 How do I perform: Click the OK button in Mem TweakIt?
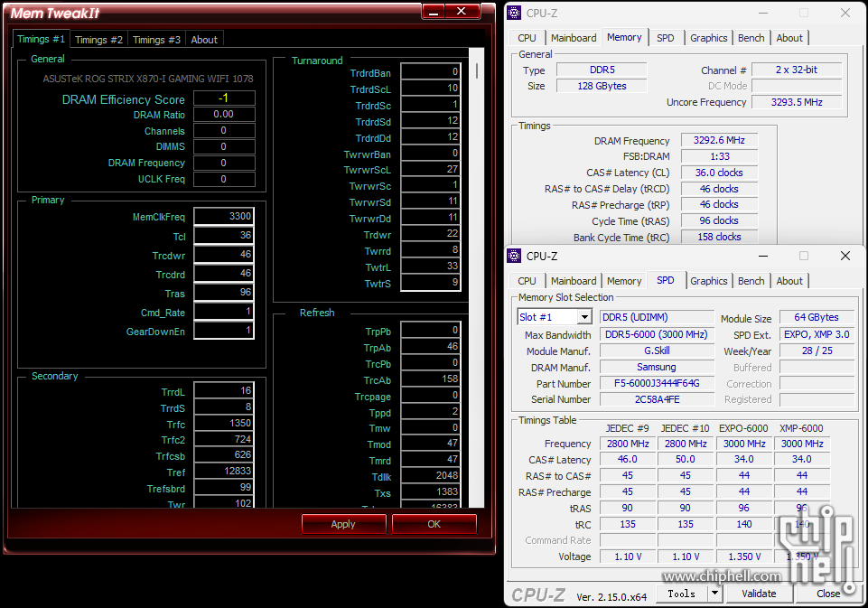coord(434,524)
